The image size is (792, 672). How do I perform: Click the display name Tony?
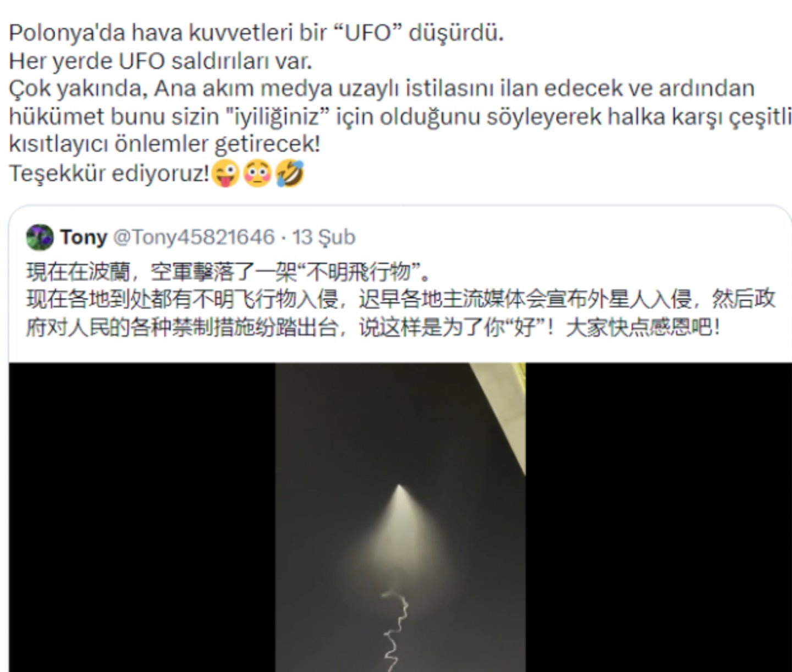(84, 237)
